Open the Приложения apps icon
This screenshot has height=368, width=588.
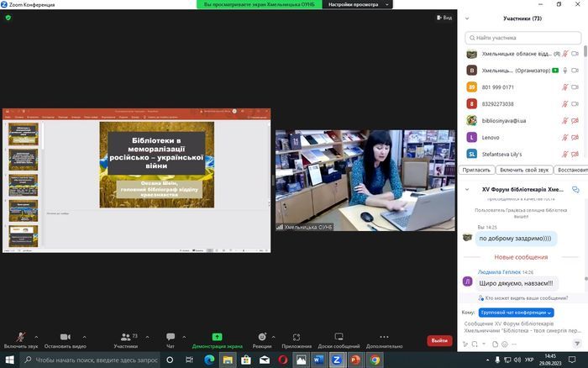pyautogui.click(x=297, y=337)
